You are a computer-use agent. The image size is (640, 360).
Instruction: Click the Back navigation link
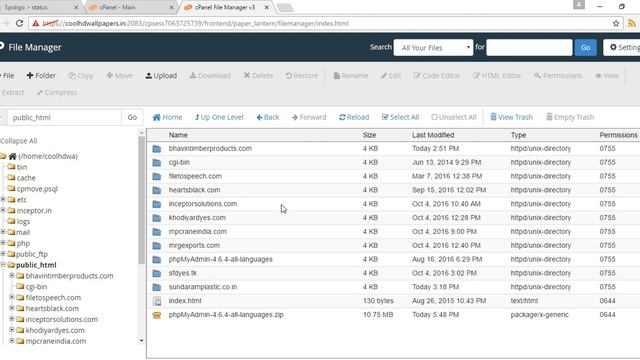[268, 117]
